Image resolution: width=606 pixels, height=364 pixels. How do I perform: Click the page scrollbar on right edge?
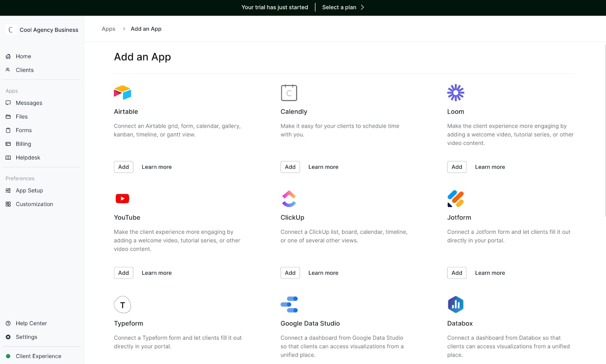pos(604,131)
